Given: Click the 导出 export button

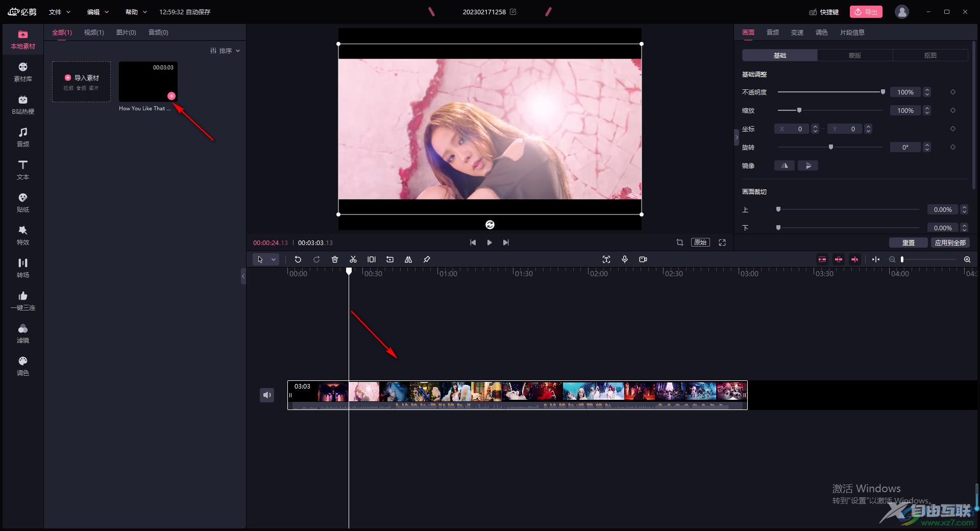Looking at the screenshot, I should click(866, 12).
